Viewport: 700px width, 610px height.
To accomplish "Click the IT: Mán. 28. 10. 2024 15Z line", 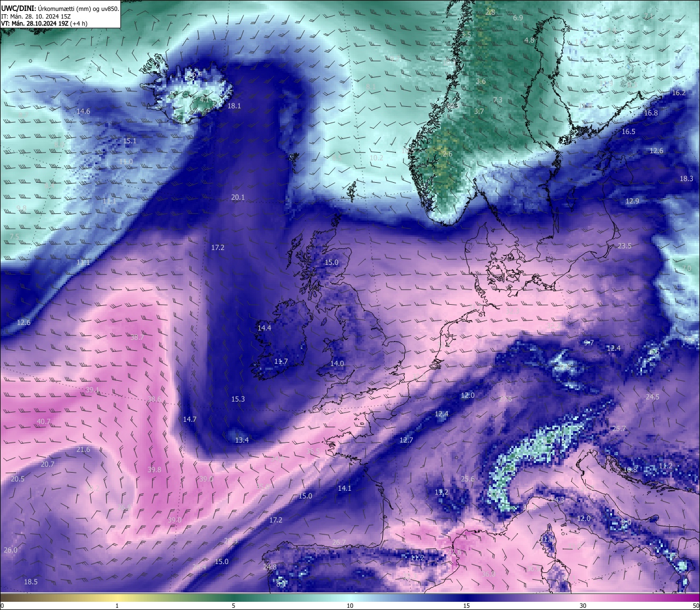I will [x=36, y=16].
